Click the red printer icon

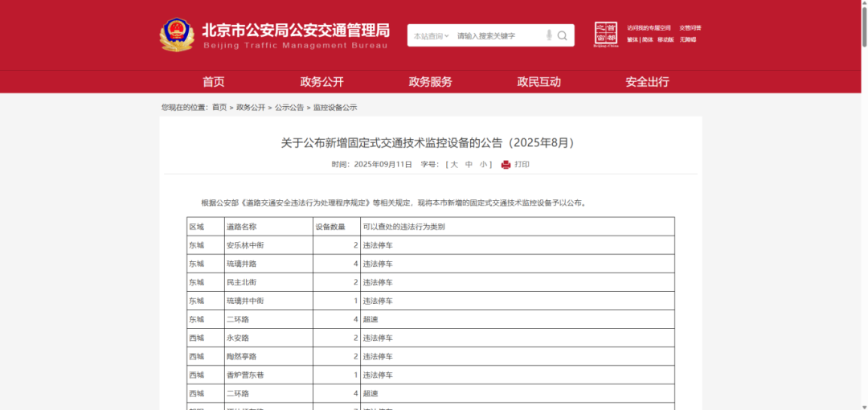[506, 165]
